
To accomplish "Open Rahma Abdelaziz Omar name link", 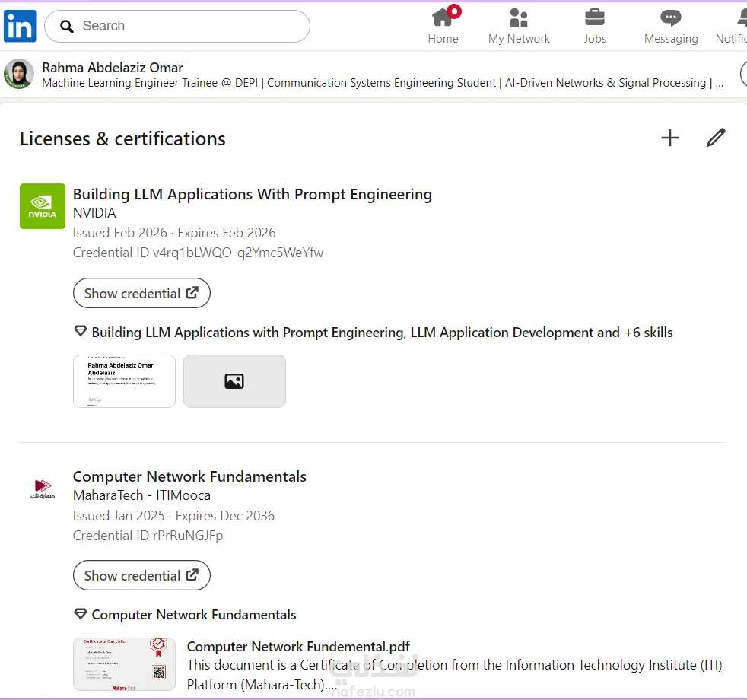I will (x=113, y=67).
